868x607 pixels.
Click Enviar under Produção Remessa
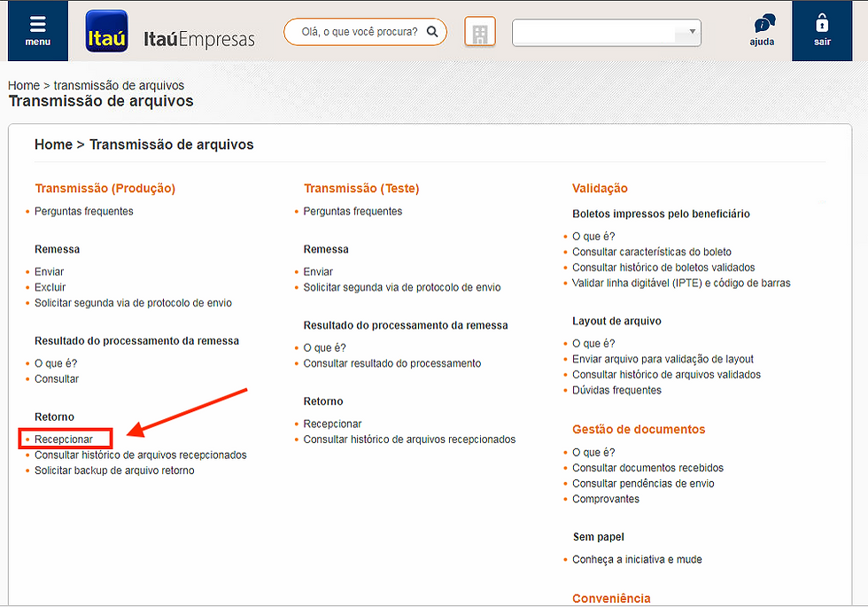(50, 271)
